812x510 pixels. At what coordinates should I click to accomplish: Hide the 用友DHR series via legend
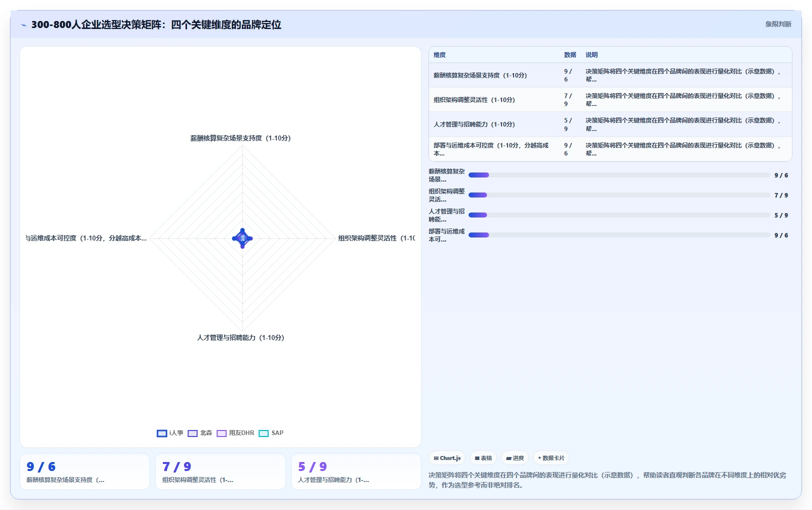235,433
